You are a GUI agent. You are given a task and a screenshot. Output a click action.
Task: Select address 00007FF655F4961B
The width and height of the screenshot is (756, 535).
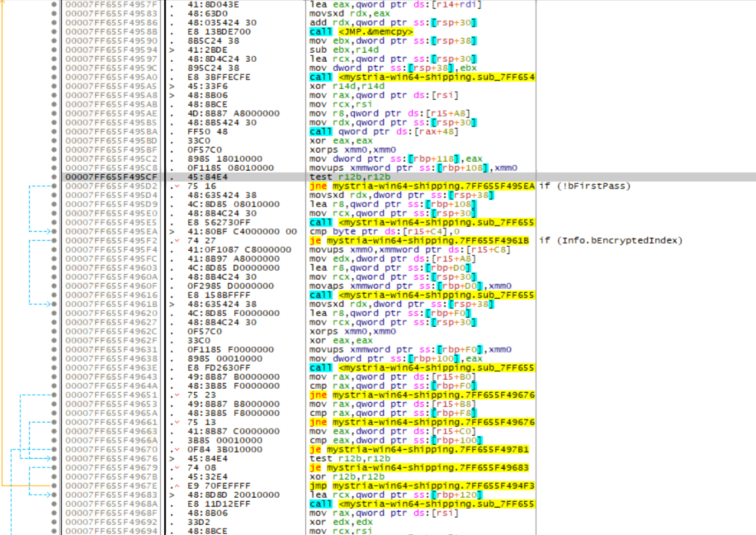point(111,305)
